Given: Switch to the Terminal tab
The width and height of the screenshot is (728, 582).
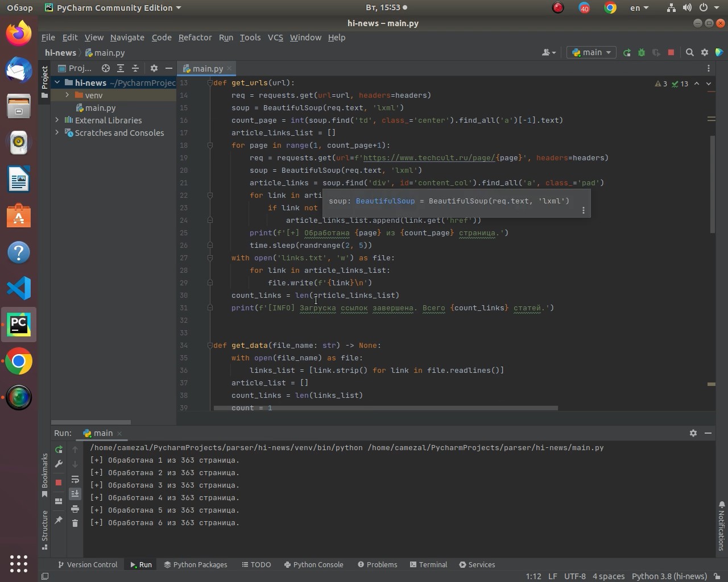Looking at the screenshot, I should (428, 564).
